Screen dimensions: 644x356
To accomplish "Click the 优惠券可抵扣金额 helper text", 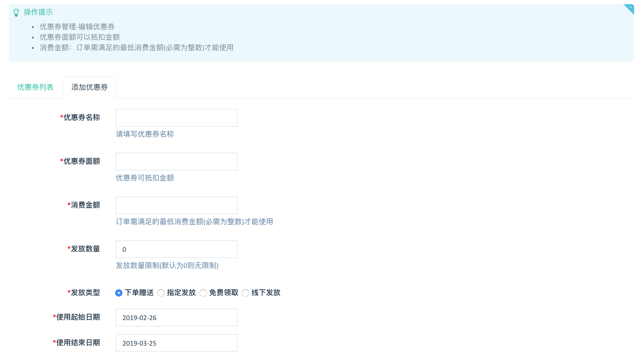I will click(145, 178).
